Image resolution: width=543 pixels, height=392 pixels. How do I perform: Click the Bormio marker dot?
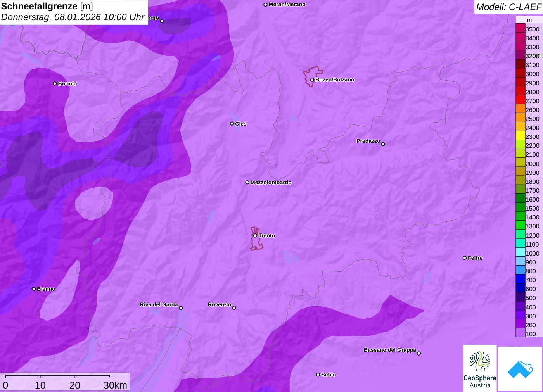coord(55,83)
